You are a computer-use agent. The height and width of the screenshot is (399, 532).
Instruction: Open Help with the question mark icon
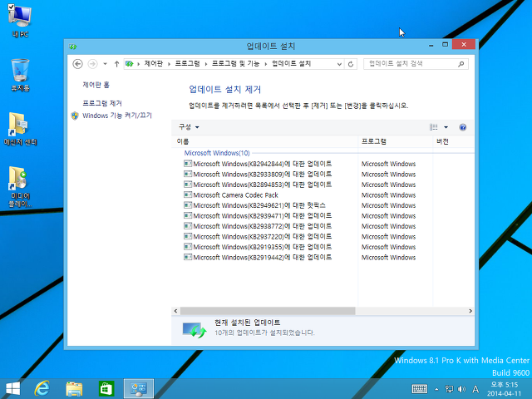[x=462, y=127]
